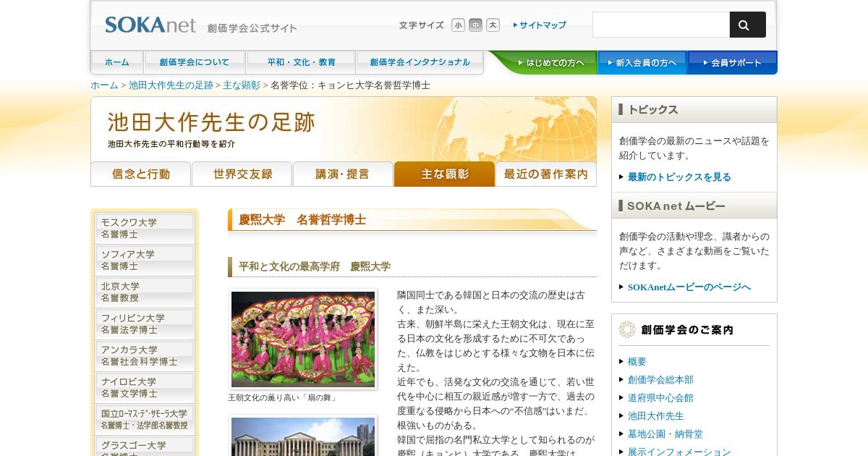Click the 平和と文化の最高学府 慶熙大学 subheading
The width and height of the screenshot is (868, 456).
315,266
